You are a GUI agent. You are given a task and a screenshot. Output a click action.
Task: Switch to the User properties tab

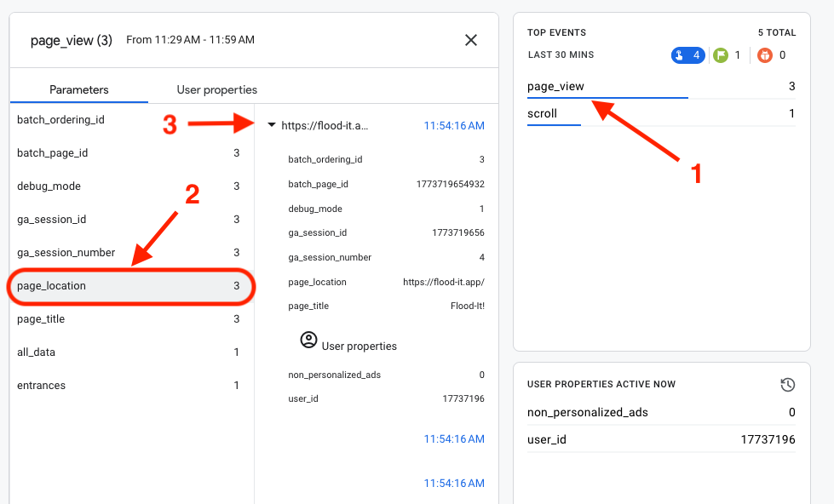point(216,89)
